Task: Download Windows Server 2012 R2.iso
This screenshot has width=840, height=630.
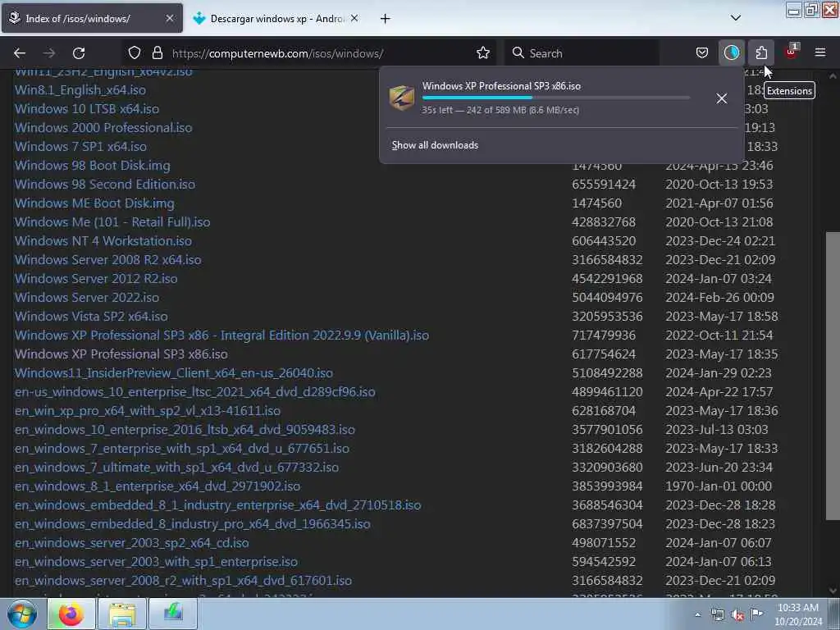Action: point(96,279)
